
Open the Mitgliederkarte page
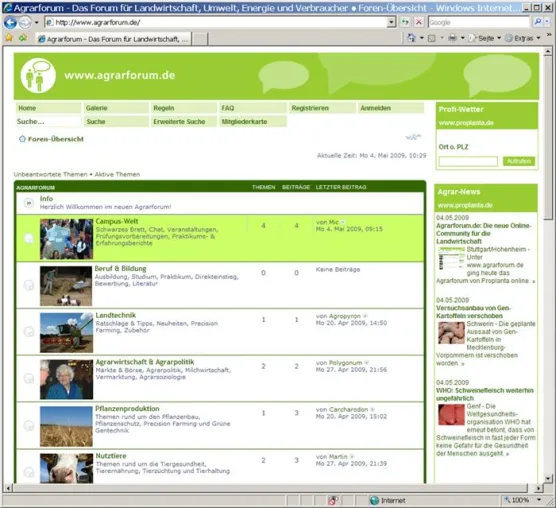pyautogui.click(x=253, y=122)
